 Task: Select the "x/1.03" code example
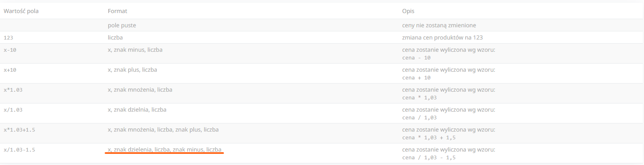pos(13,110)
